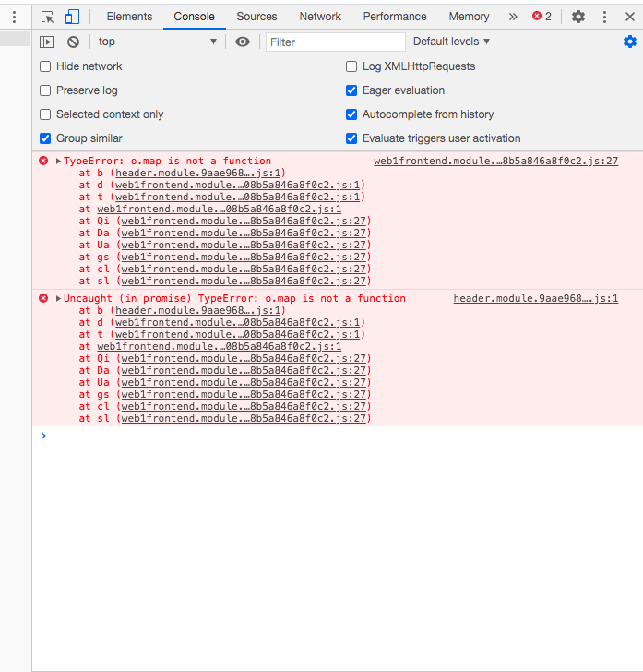Switch to the Elements tab

click(129, 17)
